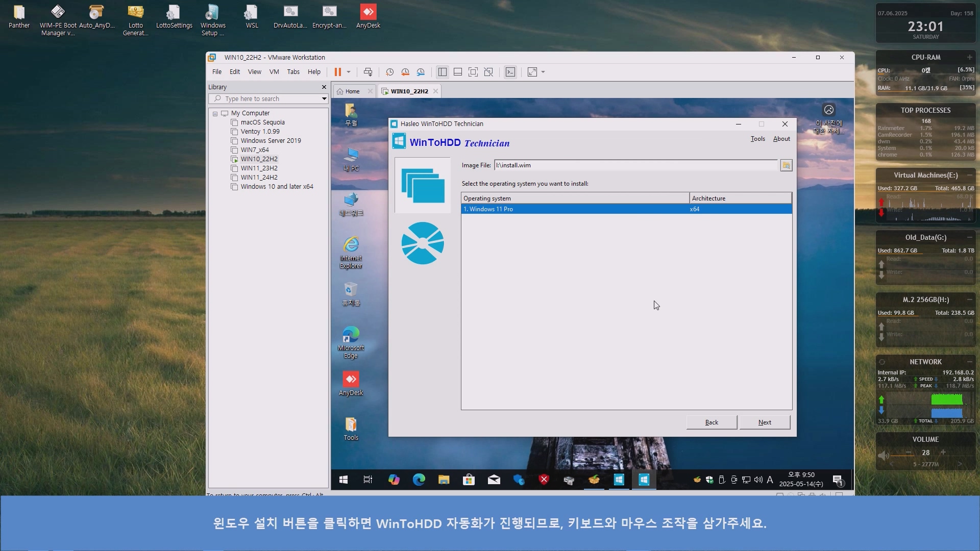This screenshot has width=980, height=551.
Task: Open Internet Explorer on the guest desktop
Action: (x=351, y=252)
